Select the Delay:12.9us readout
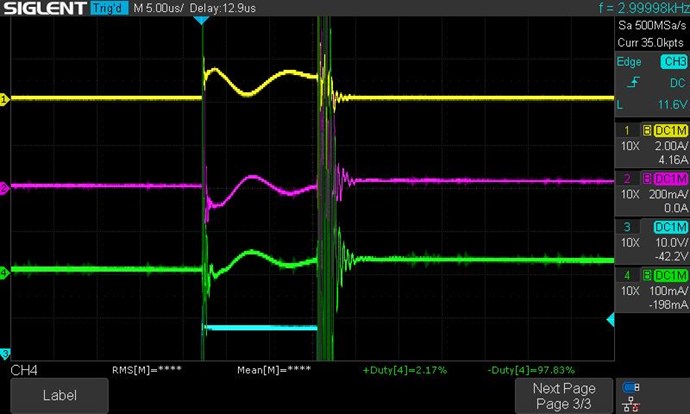The height and width of the screenshot is (414, 690). [223, 8]
